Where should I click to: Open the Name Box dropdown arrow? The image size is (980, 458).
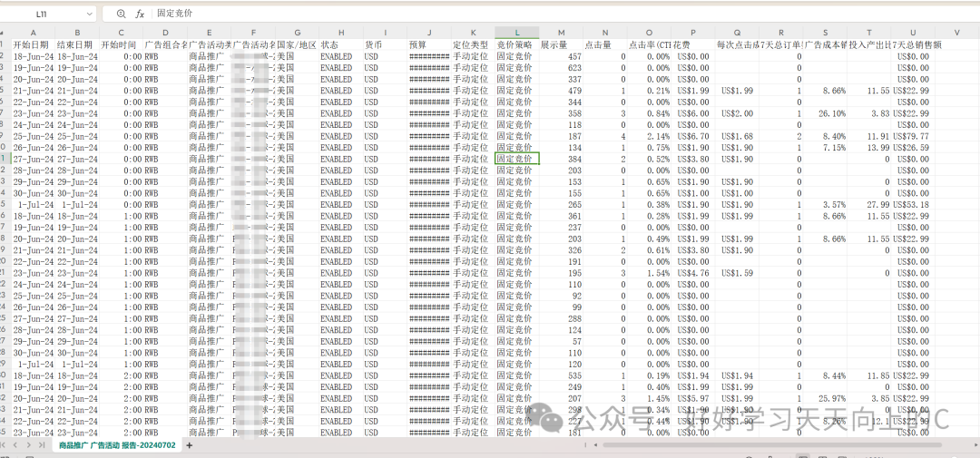pos(89,13)
